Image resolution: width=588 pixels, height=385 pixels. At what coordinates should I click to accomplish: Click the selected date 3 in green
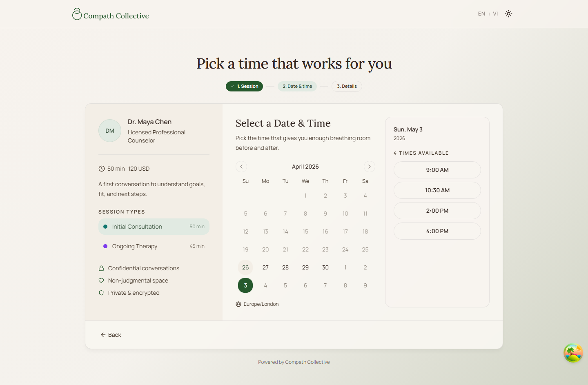click(x=245, y=285)
